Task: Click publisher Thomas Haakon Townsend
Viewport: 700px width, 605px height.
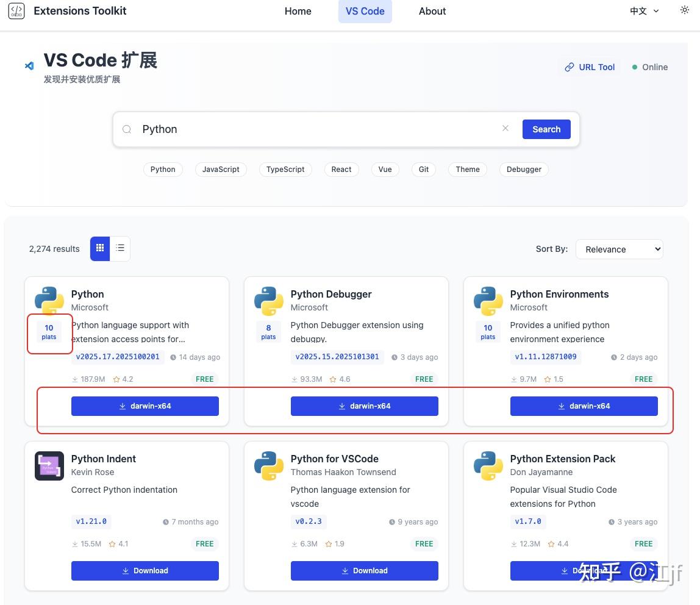Action: (343, 472)
